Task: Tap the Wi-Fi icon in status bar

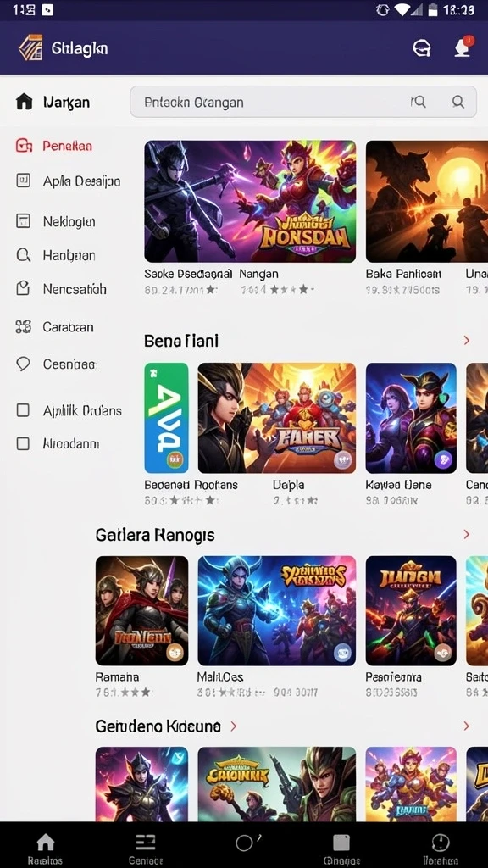Action: tap(402, 9)
